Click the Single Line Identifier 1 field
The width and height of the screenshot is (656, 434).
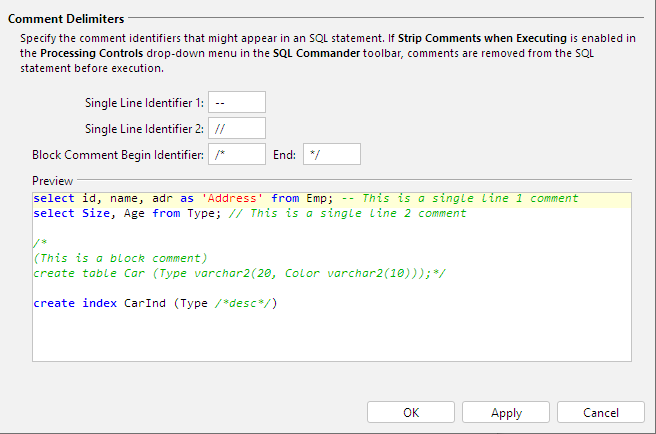point(237,102)
